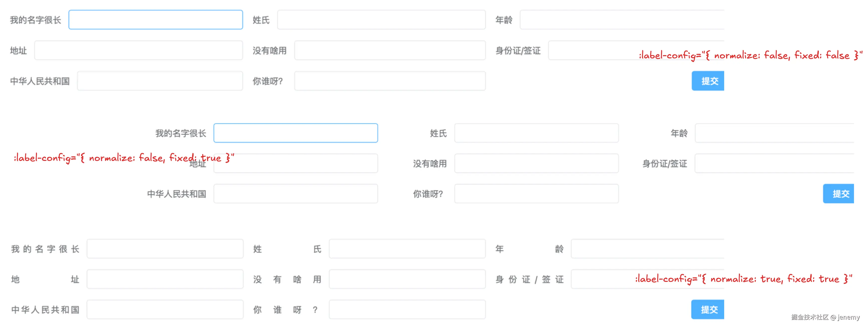This screenshot has height=329, width=868.
Task: Click the 提交 button in the second form
Action: (839, 194)
